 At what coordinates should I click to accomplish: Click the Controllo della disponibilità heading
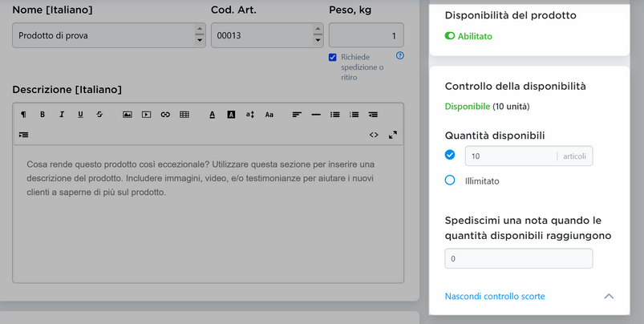516,87
